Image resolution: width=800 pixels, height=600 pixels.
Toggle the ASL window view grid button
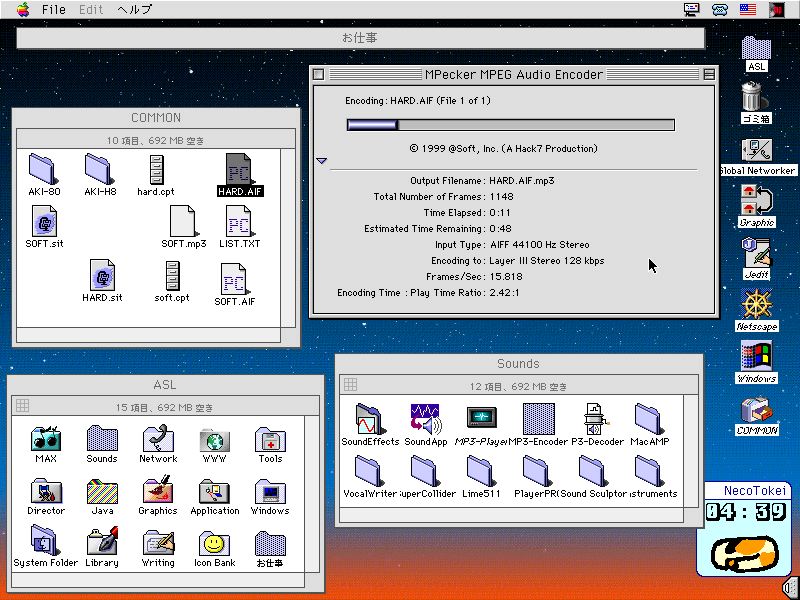click(22, 405)
